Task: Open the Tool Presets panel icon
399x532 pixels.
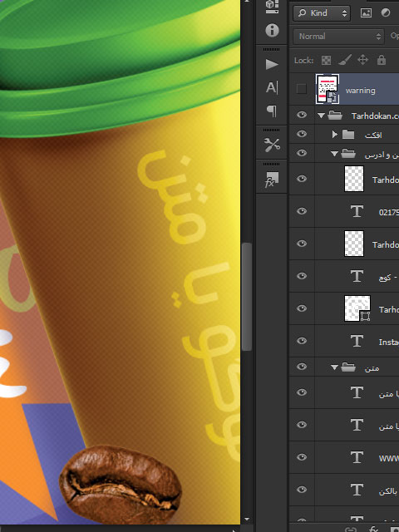Action: (272, 145)
